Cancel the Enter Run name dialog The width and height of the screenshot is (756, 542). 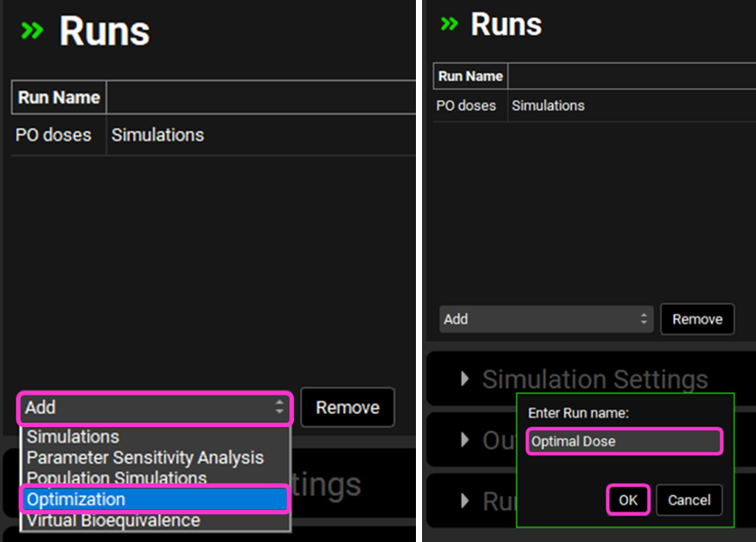689,500
